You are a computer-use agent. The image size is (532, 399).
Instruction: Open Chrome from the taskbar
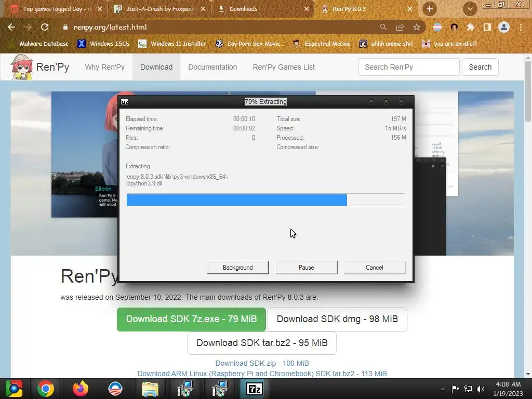46,389
